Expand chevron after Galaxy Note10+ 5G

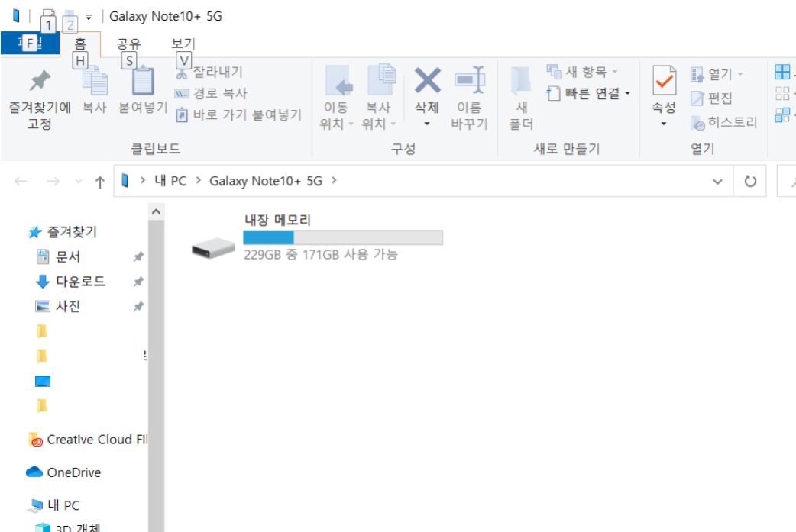pos(334,181)
